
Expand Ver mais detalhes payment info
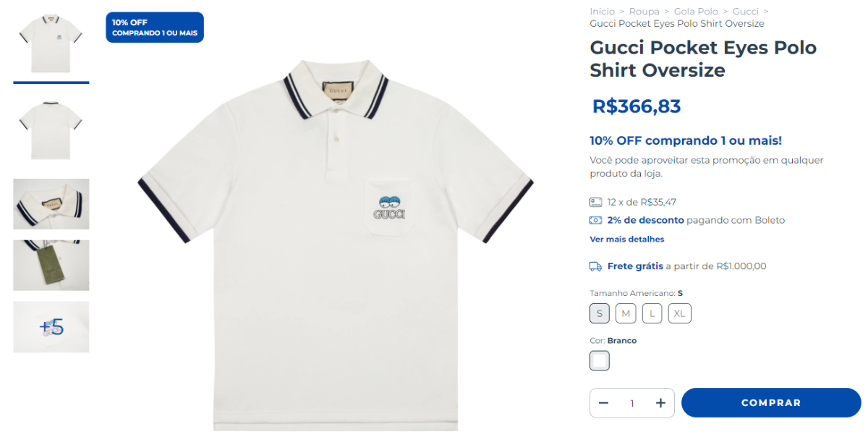pos(626,240)
